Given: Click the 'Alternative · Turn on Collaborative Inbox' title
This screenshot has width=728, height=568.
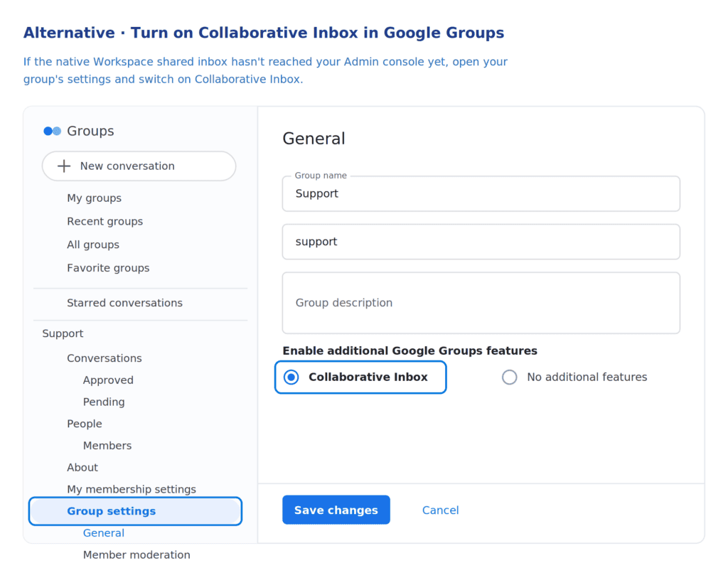Looking at the screenshot, I should [x=264, y=33].
